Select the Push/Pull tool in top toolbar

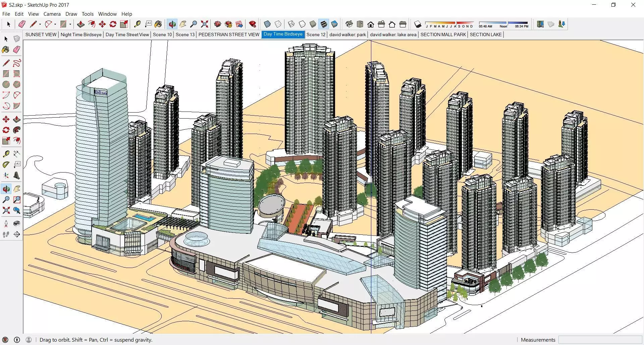(x=80, y=24)
